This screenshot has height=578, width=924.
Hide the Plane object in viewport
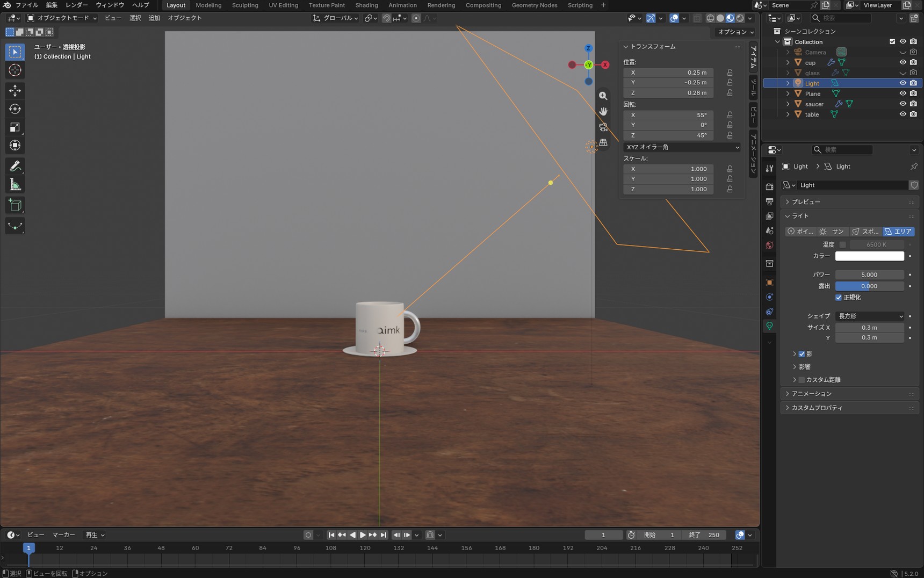[903, 93]
